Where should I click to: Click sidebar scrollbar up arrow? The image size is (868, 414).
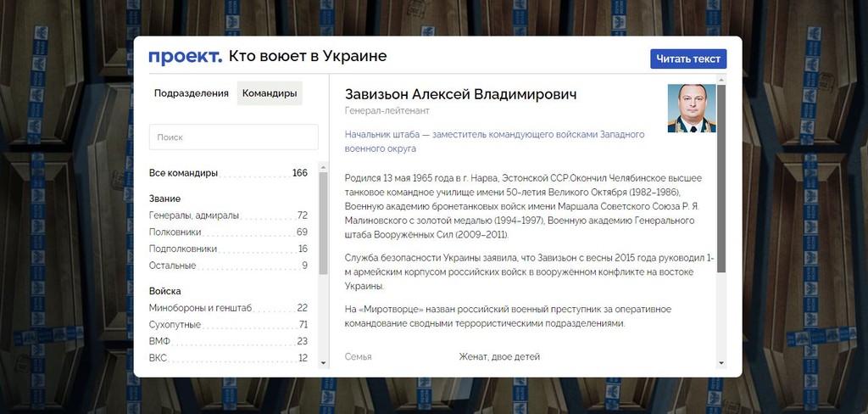(323, 166)
